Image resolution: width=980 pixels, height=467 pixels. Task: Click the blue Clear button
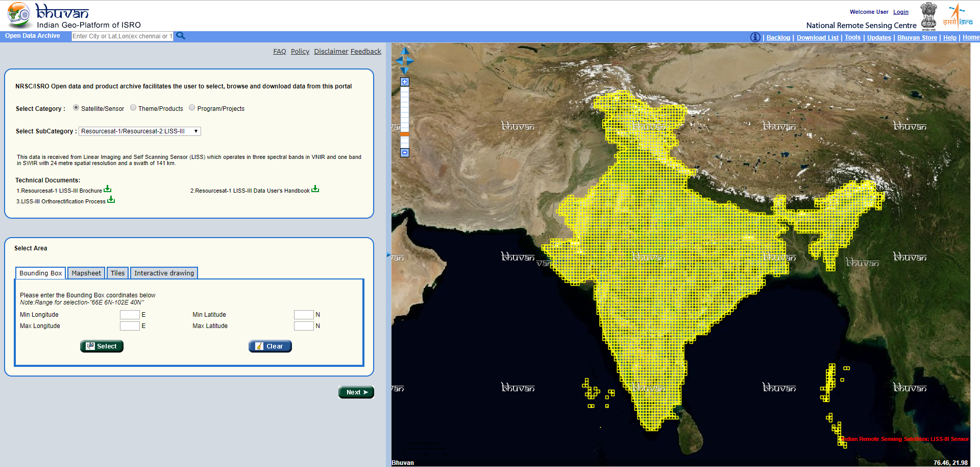click(x=270, y=346)
